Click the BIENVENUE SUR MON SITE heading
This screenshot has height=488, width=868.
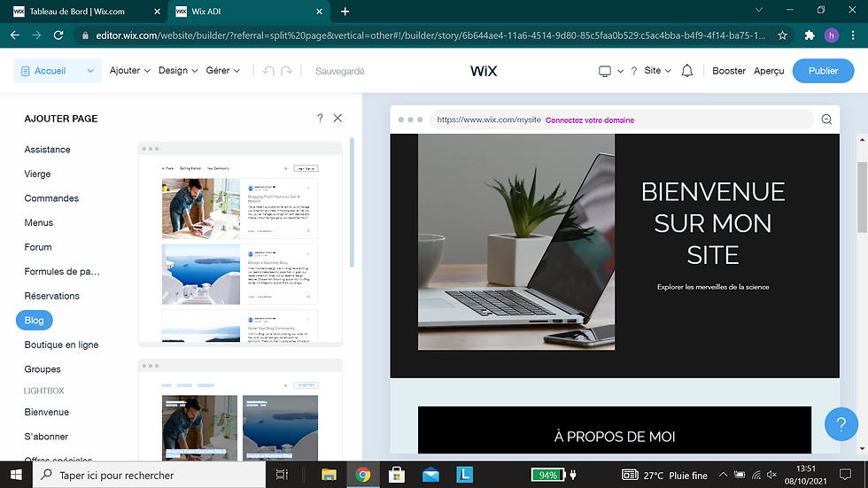click(713, 223)
